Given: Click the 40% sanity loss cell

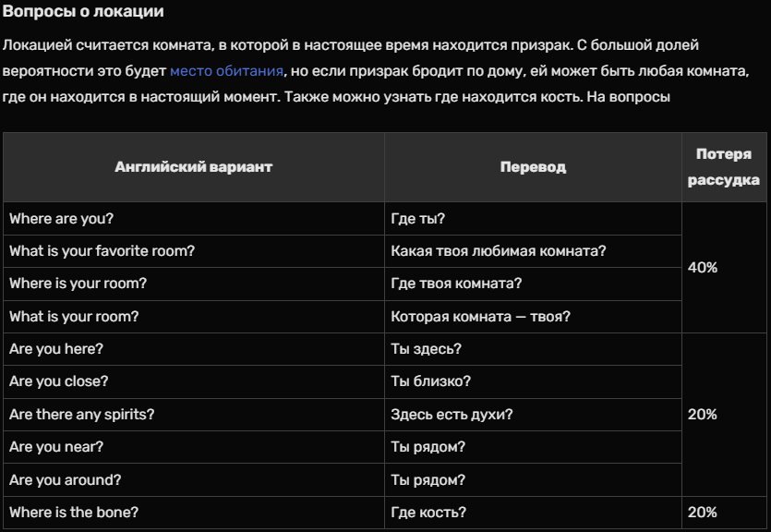Looking at the screenshot, I should click(703, 268).
